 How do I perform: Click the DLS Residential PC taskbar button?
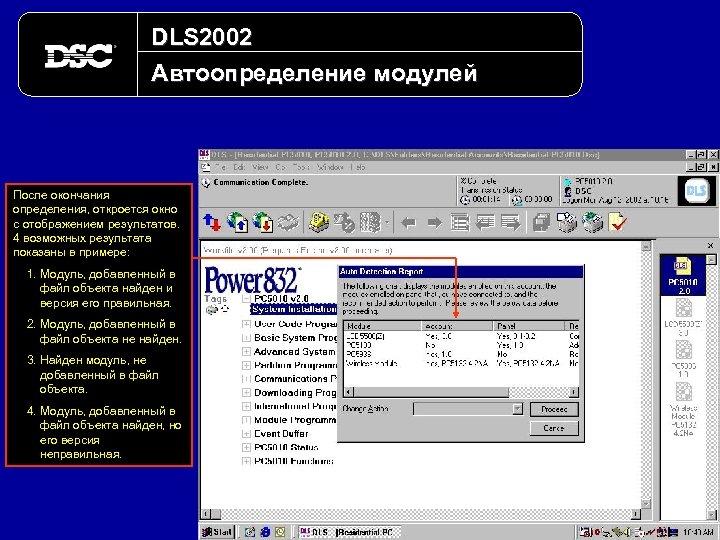tap(349, 532)
